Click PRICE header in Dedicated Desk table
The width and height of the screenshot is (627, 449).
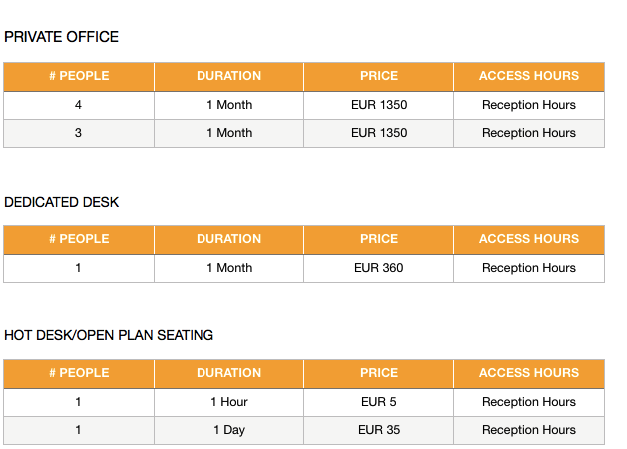pos(379,239)
